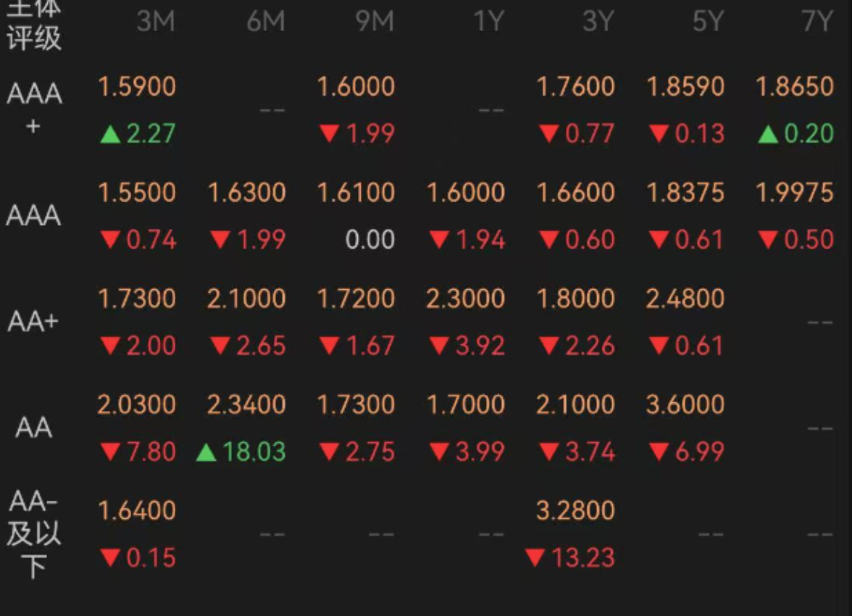Image resolution: width=852 pixels, height=616 pixels.
Task: Click the green up arrow beside 0.20
Action: (768, 134)
